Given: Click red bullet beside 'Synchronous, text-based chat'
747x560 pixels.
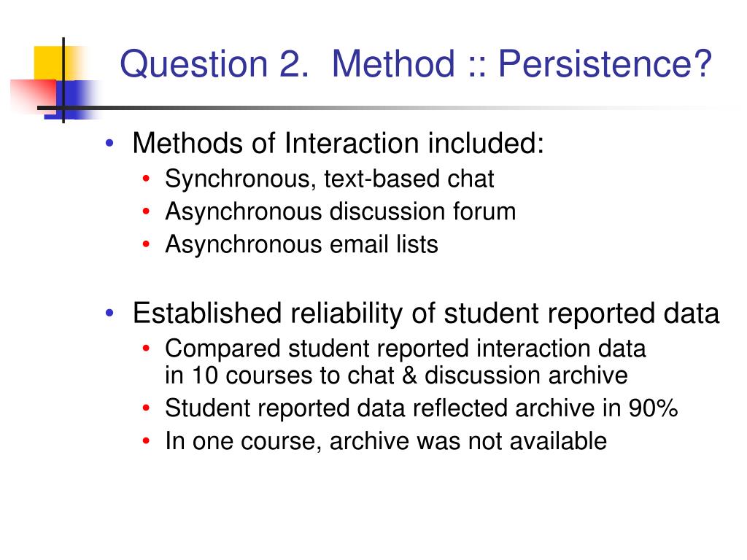Looking at the screenshot, I should tap(146, 179).
